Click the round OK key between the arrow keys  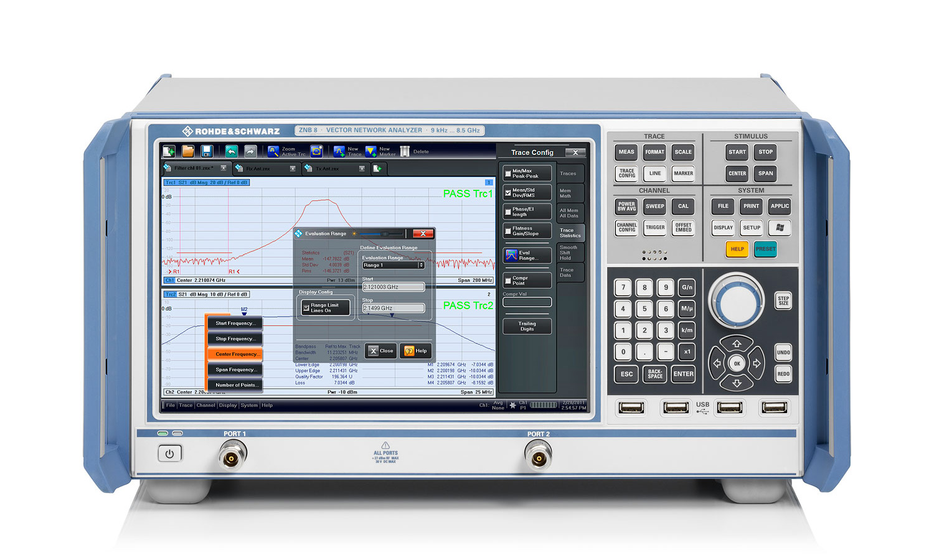pyautogui.click(x=737, y=363)
